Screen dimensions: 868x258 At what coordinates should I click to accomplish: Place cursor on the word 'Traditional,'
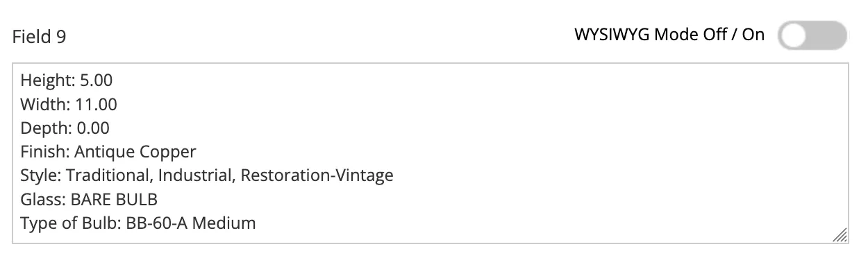tap(110, 175)
